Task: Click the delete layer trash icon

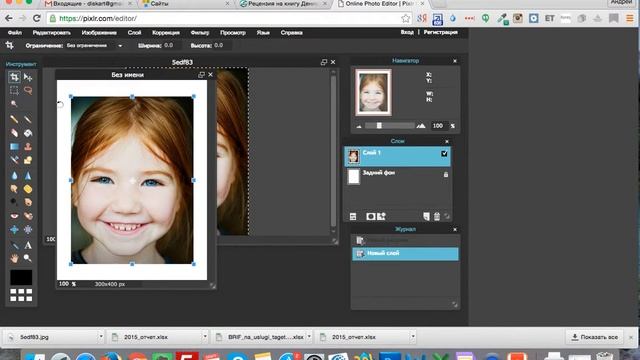Action: (x=437, y=216)
